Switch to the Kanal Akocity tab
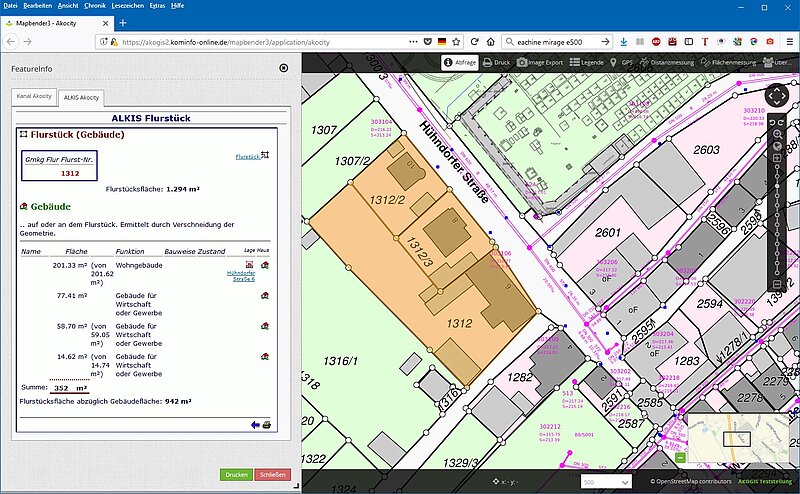 tap(34, 97)
